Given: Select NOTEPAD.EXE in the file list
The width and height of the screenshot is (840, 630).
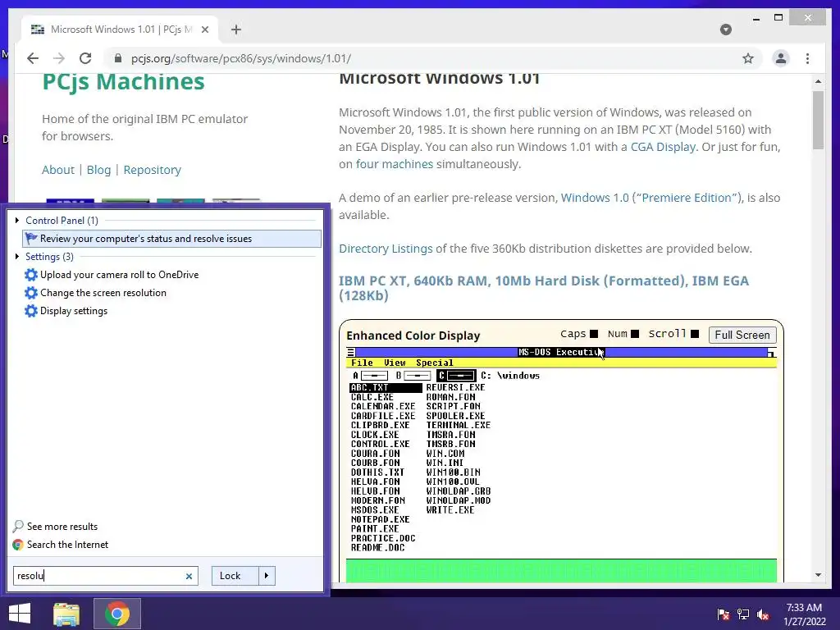Looking at the screenshot, I should 381,519.
